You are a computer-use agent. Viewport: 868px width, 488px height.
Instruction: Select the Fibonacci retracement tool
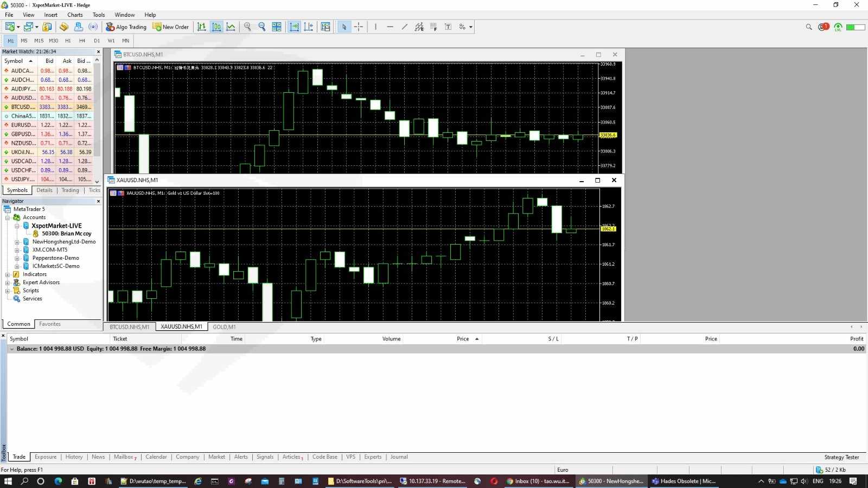[434, 27]
